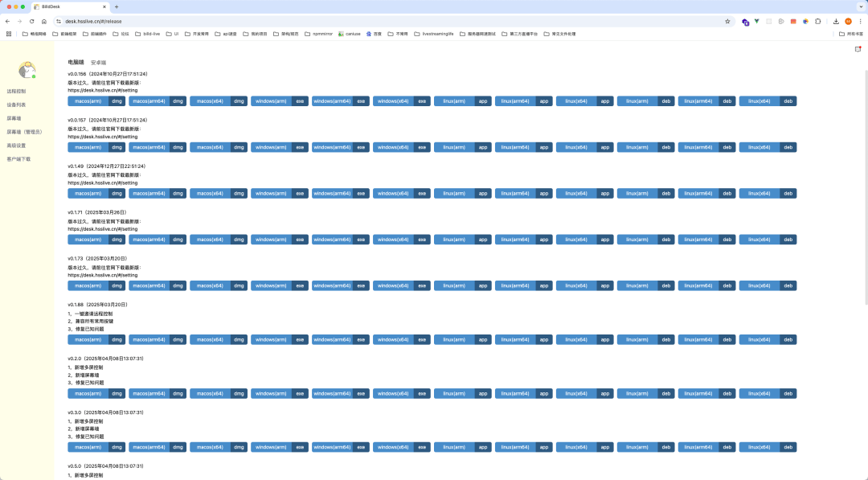This screenshot has height=480, width=868.
Task: Click the setting link under v0.0.157
Action: click(103, 137)
